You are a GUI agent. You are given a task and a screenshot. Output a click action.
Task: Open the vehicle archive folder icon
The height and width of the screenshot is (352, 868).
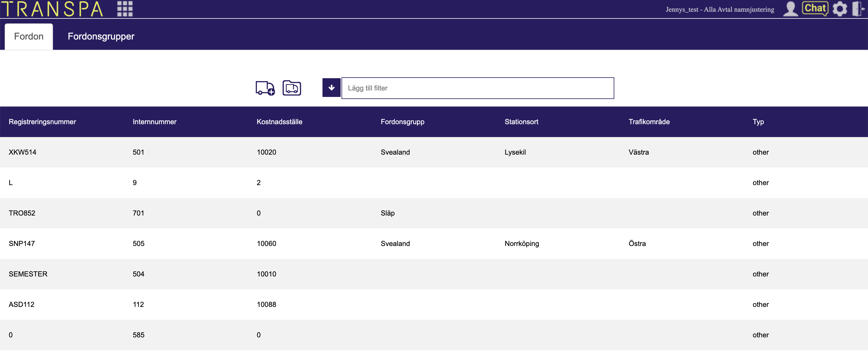pos(291,88)
